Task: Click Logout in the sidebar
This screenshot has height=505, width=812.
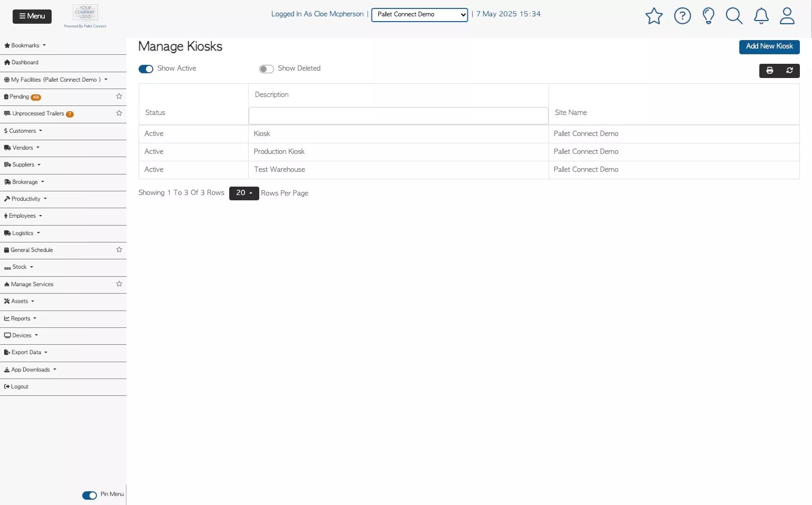Action: tap(19, 386)
